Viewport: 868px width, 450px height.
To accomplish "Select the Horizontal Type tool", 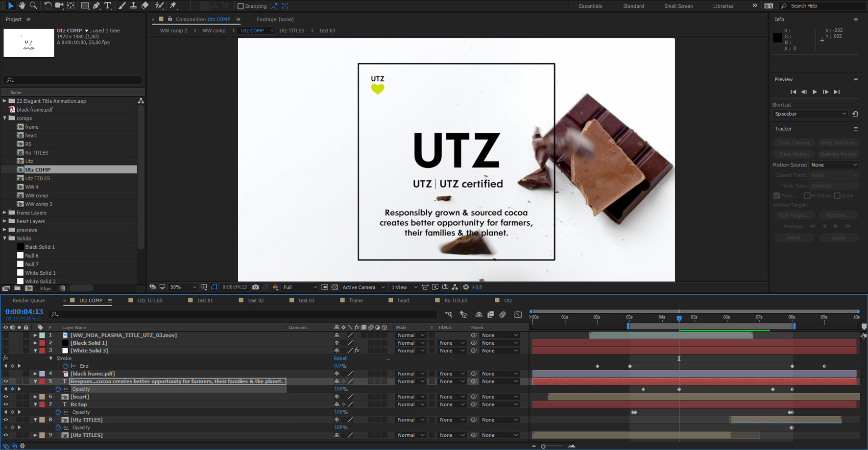I will [108, 5].
